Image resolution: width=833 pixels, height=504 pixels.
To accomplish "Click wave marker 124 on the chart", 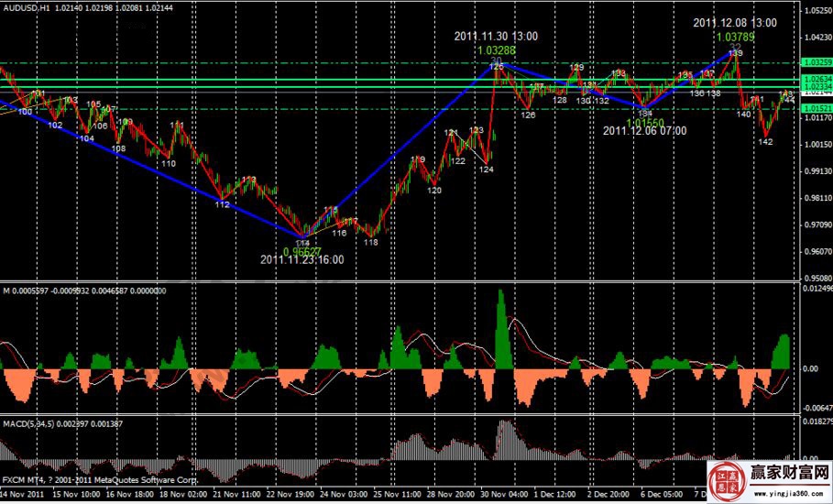I will pyautogui.click(x=486, y=170).
